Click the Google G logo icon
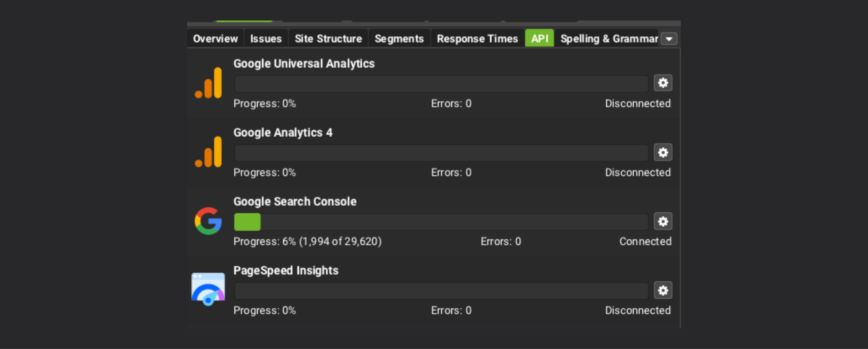This screenshot has height=349, width=868. pyautogui.click(x=208, y=221)
